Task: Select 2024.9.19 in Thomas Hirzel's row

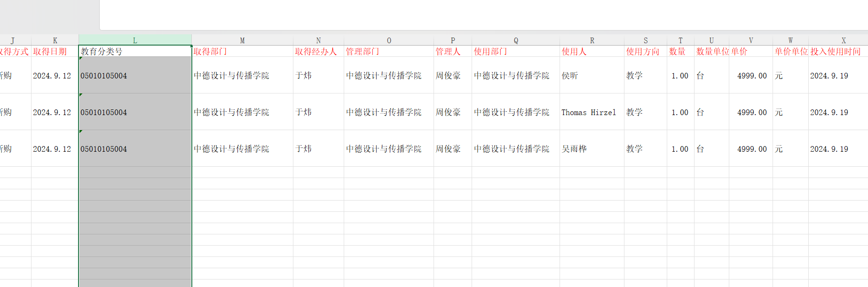Action: tap(837, 112)
